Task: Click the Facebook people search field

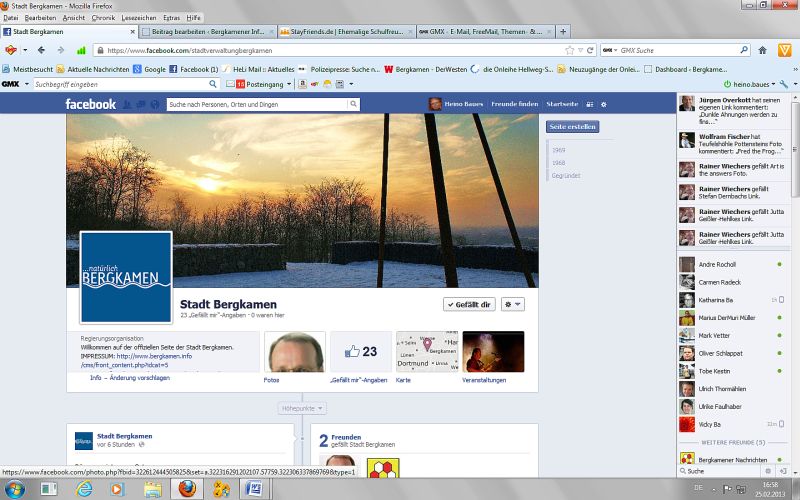Action: [x=257, y=104]
